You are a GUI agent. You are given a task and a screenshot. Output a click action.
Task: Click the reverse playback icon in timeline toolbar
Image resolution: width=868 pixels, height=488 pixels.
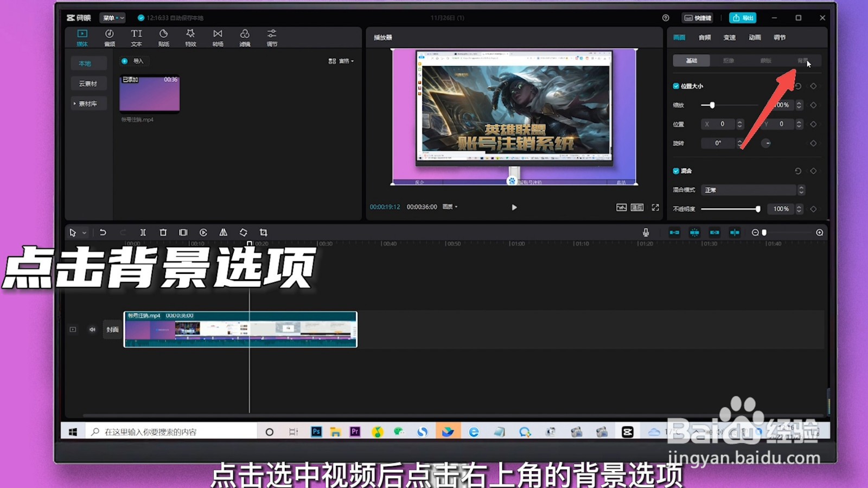pyautogui.click(x=203, y=233)
